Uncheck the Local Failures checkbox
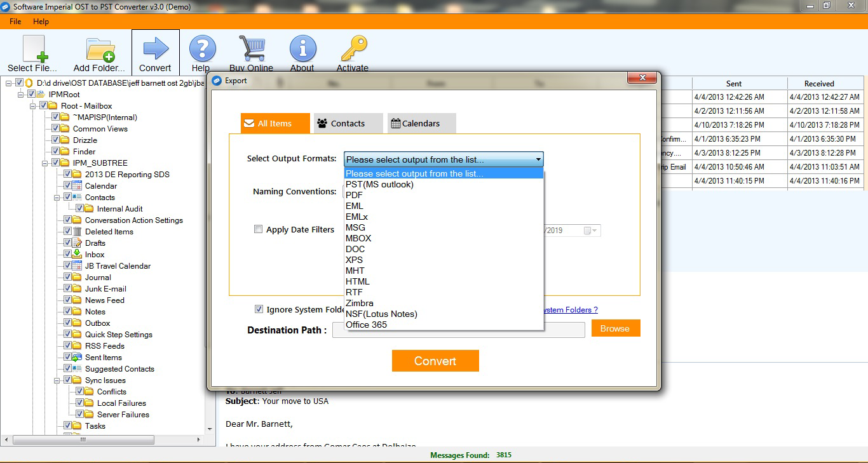The width and height of the screenshot is (868, 463). (x=79, y=403)
